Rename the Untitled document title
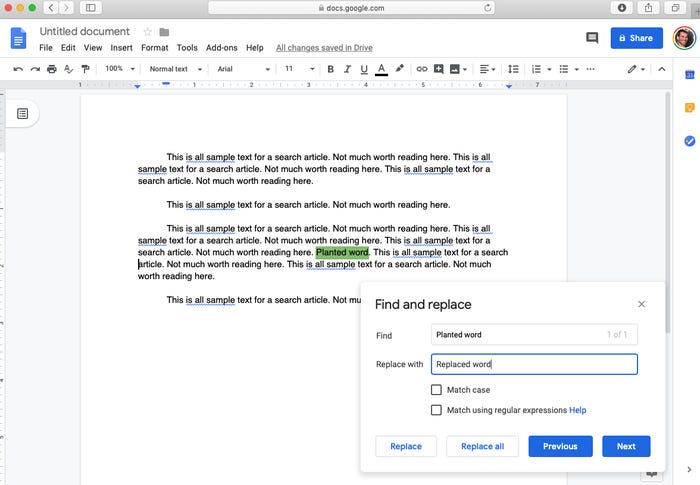This screenshot has height=485, width=700. 84,31
